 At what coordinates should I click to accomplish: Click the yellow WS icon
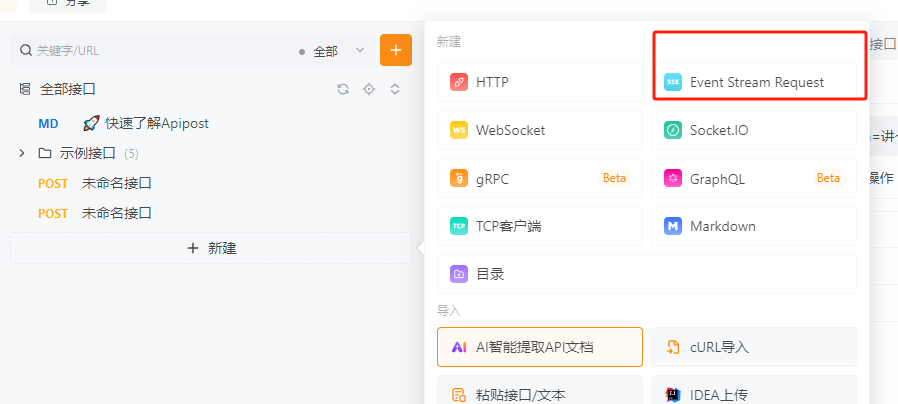pyautogui.click(x=459, y=130)
